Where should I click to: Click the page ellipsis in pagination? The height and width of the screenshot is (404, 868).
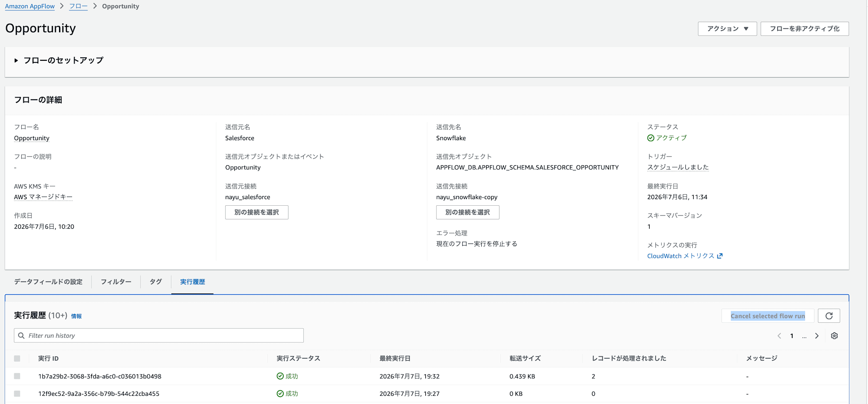[804, 336]
